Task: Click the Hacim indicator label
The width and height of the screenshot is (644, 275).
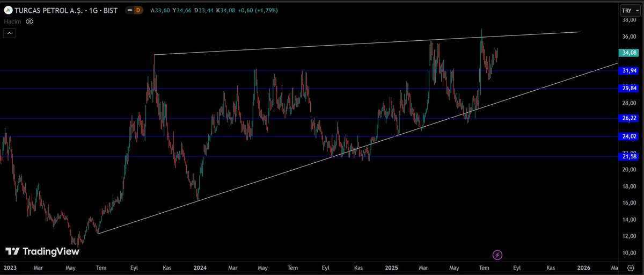Action: click(x=12, y=21)
